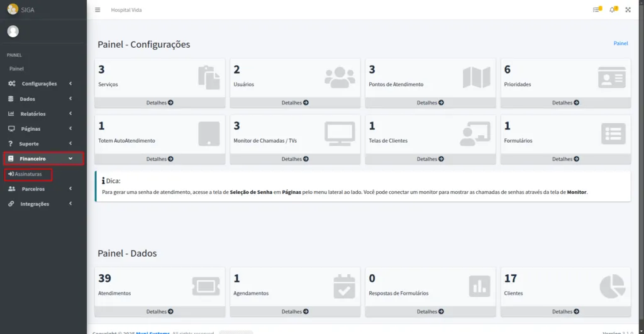Click the hamburger menu toggle icon
This screenshot has height=334, width=644.
[97, 10]
